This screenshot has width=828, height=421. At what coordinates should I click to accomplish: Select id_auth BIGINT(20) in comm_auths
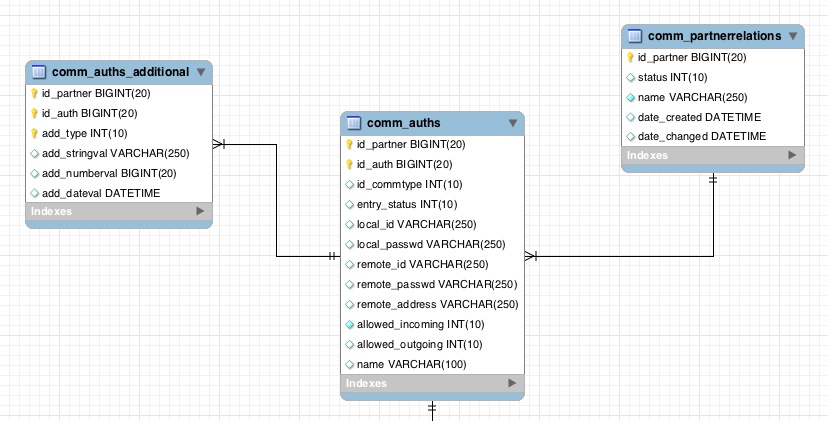[404, 165]
